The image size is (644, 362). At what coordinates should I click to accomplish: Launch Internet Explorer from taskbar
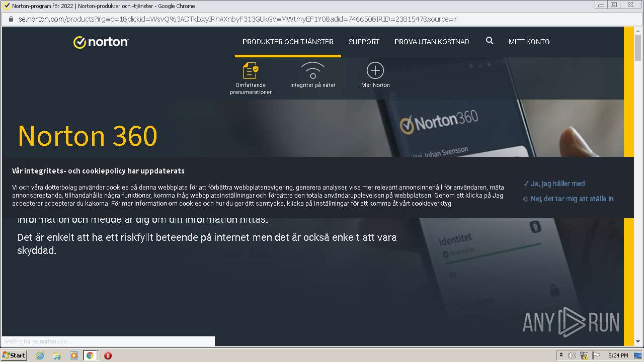pos(40,355)
